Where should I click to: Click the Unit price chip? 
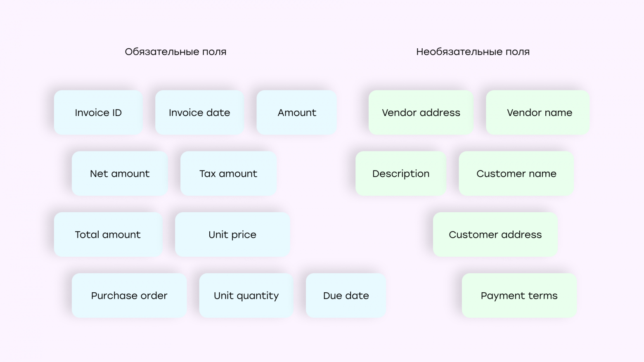point(232,235)
